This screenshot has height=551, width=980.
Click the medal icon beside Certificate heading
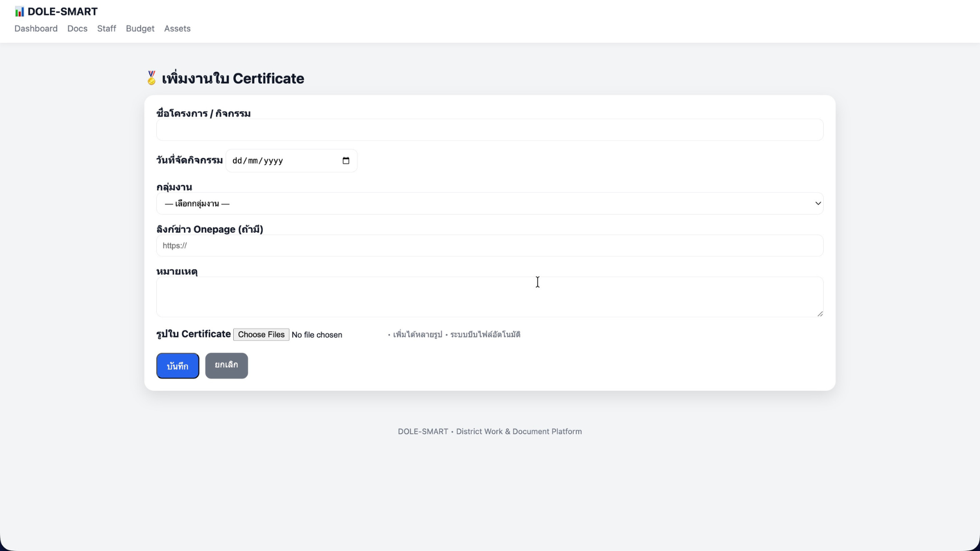151,78
